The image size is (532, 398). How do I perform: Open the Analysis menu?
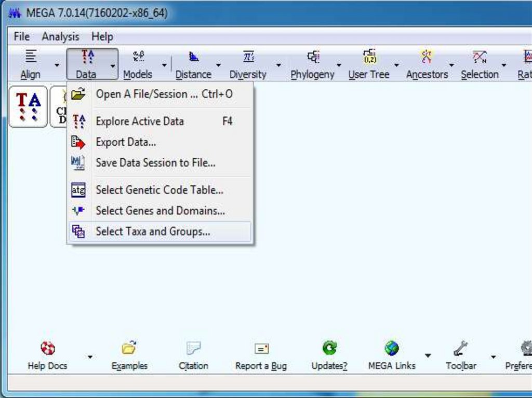[60, 37]
